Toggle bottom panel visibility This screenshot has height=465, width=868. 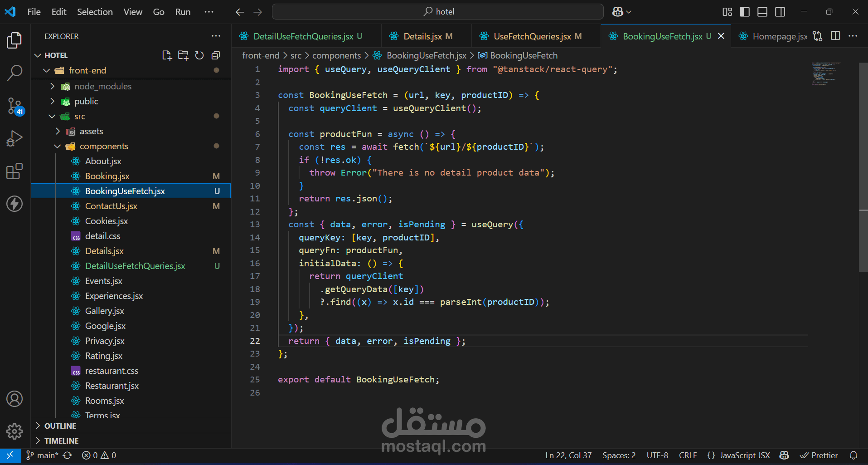pyautogui.click(x=762, y=12)
